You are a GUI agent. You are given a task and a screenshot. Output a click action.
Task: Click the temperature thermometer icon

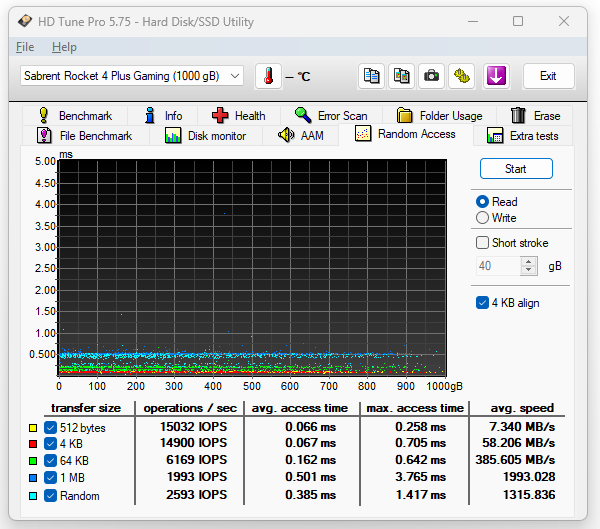(269, 76)
